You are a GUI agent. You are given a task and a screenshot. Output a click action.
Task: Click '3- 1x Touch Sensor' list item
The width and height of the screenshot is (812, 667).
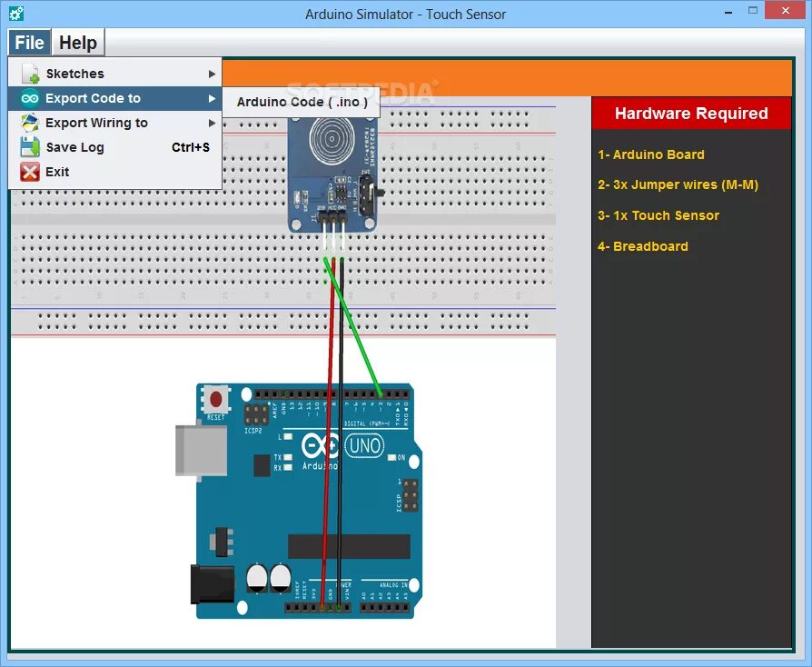[x=659, y=215]
